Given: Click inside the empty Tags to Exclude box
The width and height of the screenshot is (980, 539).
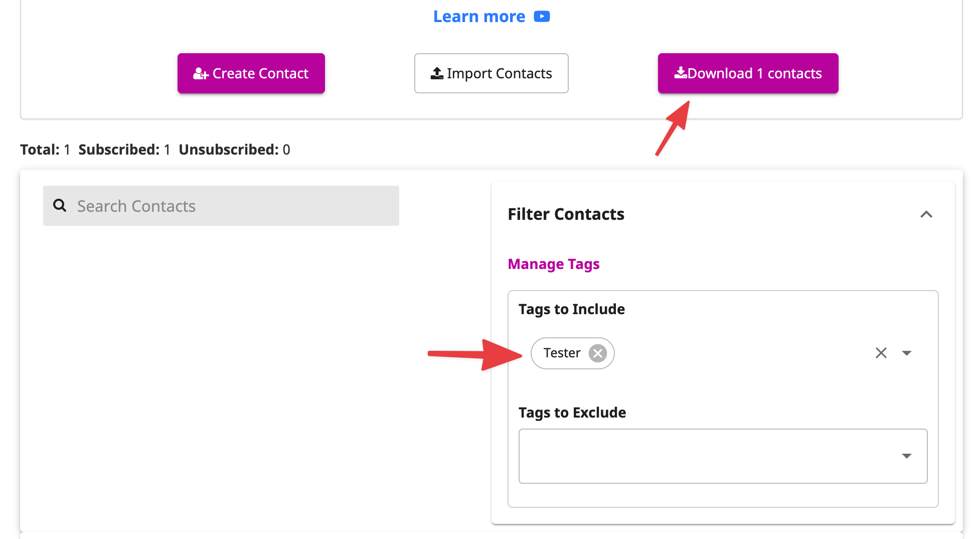Looking at the screenshot, I should [723, 456].
